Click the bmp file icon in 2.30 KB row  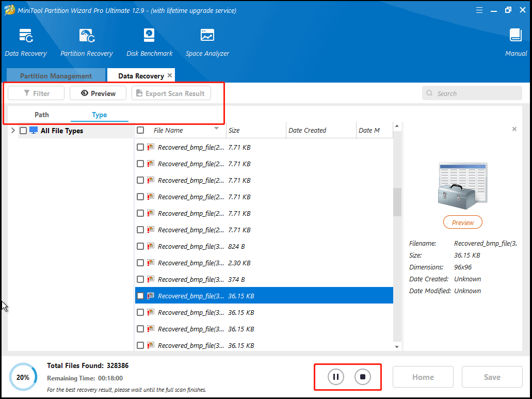pos(151,263)
